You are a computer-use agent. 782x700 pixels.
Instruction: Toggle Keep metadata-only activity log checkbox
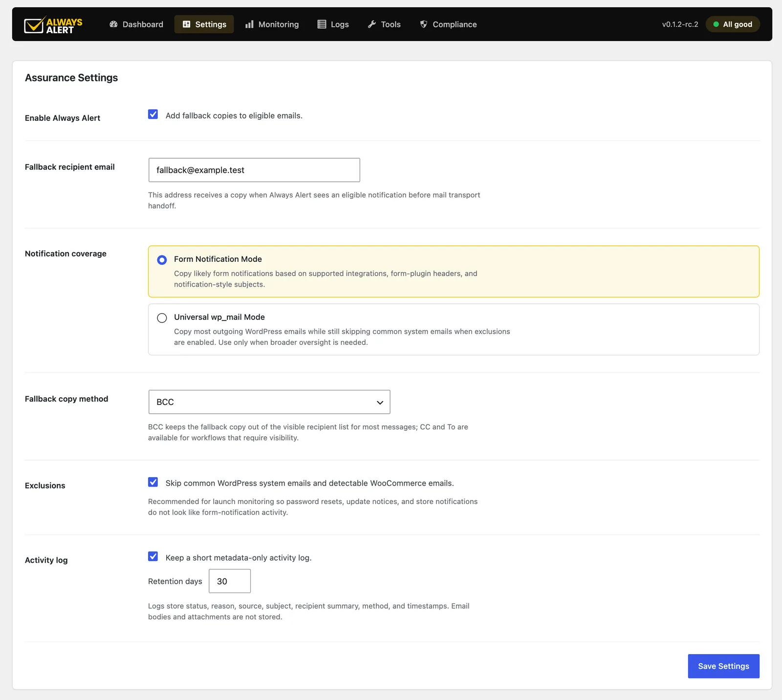pos(153,556)
